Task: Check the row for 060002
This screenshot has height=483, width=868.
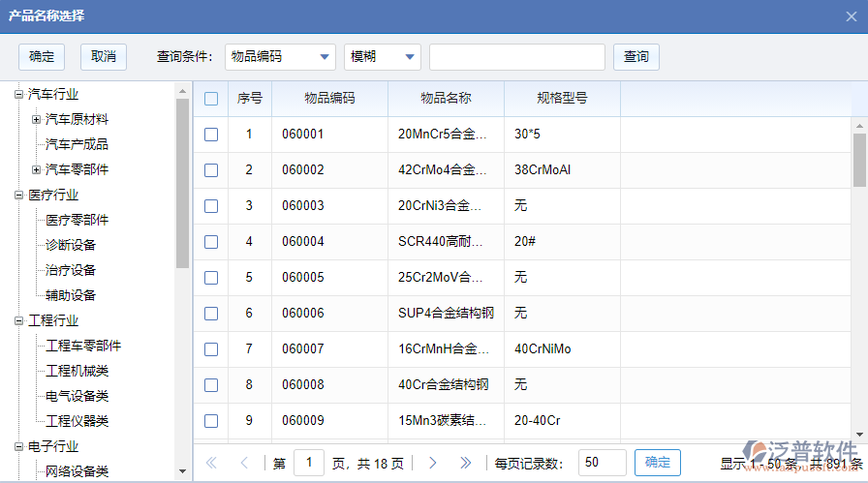Action: (211, 170)
